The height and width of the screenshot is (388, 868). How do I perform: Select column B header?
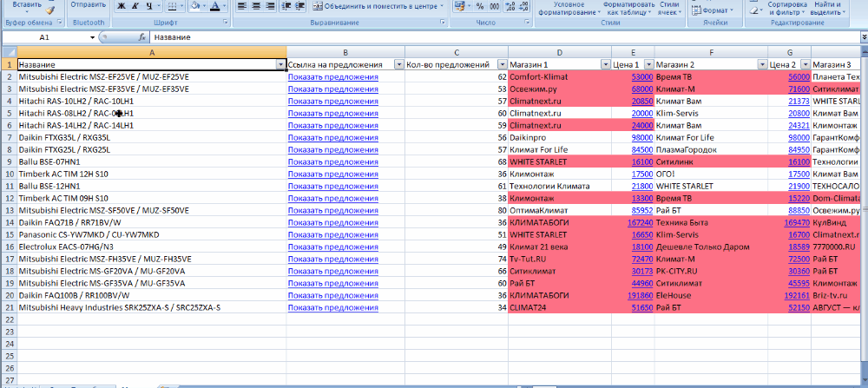(345, 53)
